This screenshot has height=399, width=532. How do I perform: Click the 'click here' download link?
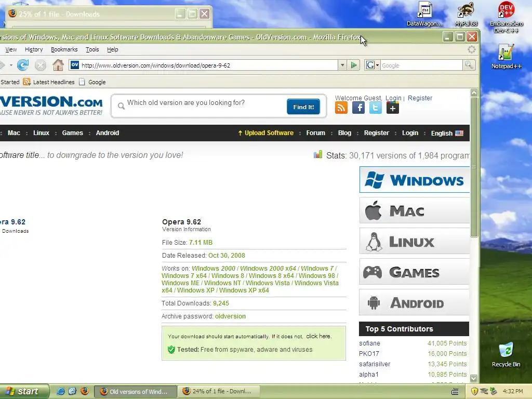coord(318,336)
